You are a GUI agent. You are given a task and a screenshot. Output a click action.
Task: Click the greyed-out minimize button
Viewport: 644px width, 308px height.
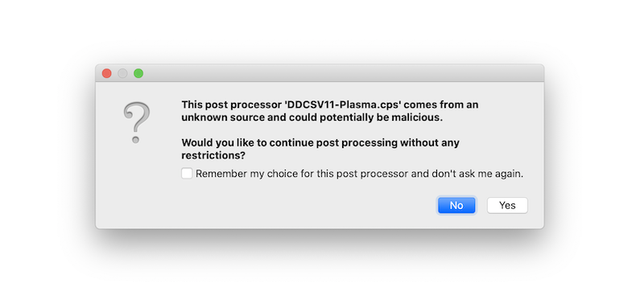pyautogui.click(x=122, y=73)
